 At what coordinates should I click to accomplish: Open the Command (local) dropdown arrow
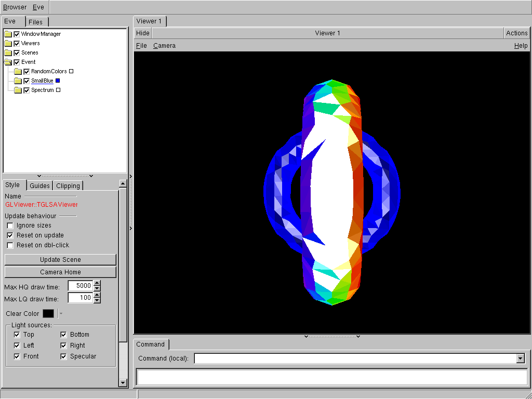pos(521,358)
